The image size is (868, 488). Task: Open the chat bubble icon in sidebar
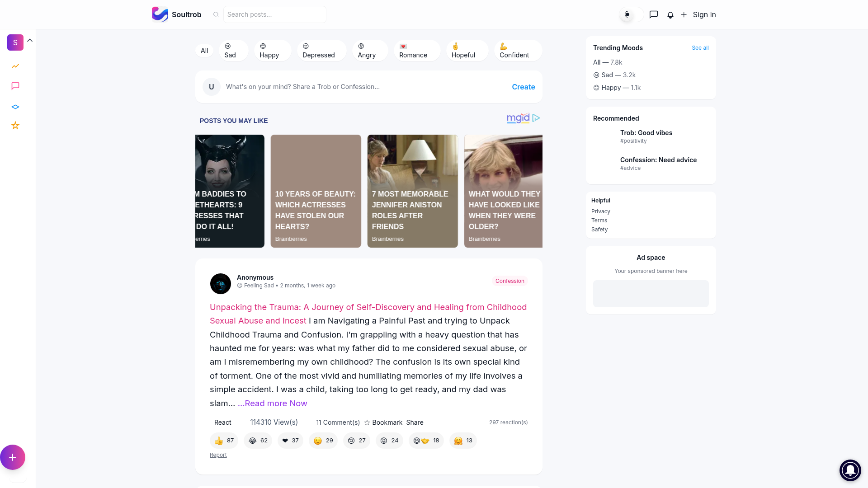point(15,86)
